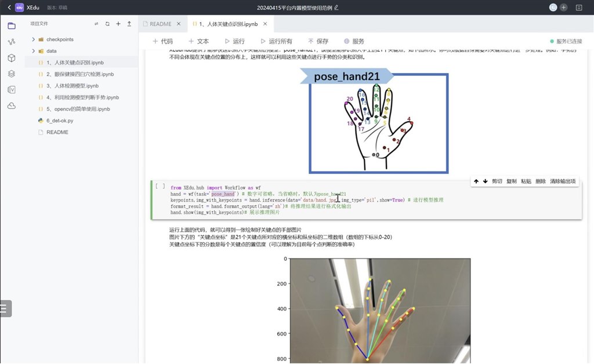
Task: Upload a file with the up-arrow icon
Action: (129, 23)
